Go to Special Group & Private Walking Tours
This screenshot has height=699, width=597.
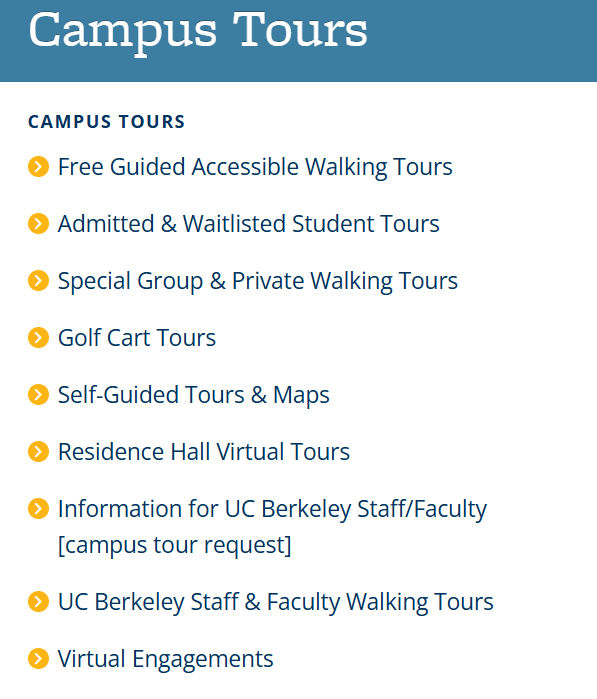(258, 281)
